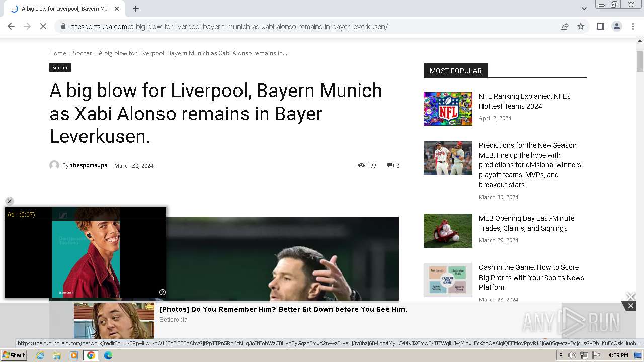644x362 pixels.
Task: Open media player taskbar icon
Action: 74,355
